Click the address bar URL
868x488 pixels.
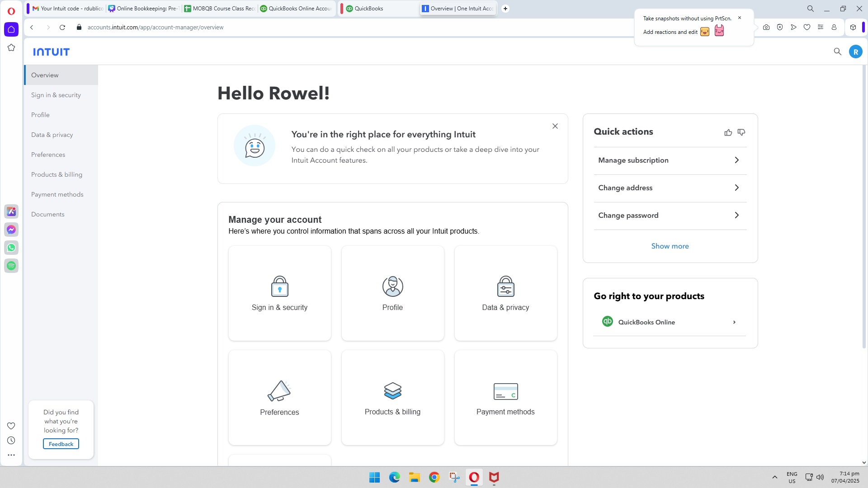pyautogui.click(x=156, y=27)
